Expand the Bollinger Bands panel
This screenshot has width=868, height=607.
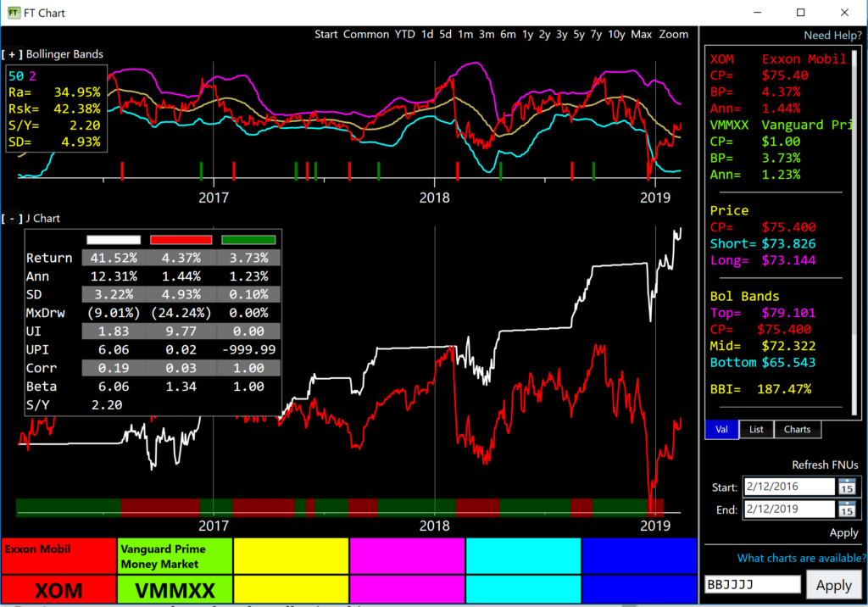(12, 53)
